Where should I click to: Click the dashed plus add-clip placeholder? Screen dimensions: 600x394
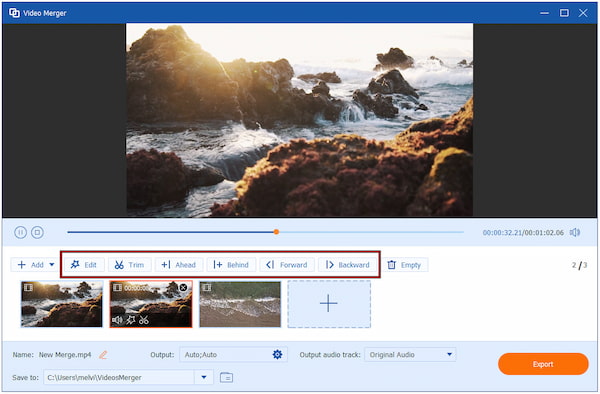(329, 304)
